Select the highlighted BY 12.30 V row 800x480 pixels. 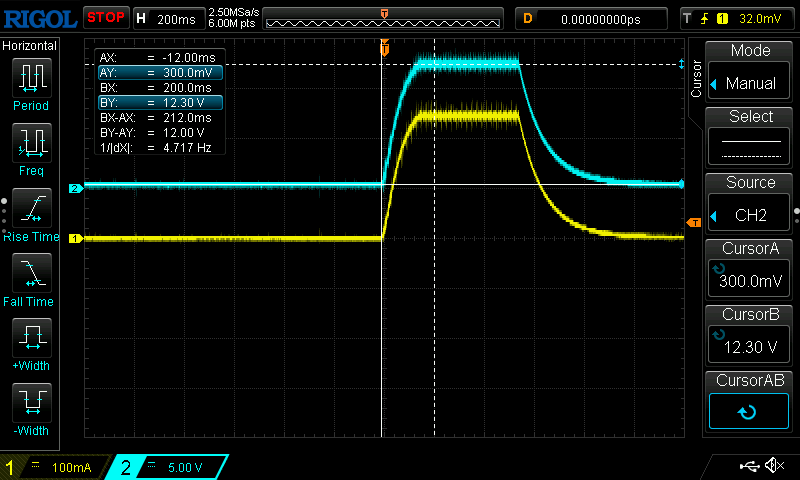160,103
